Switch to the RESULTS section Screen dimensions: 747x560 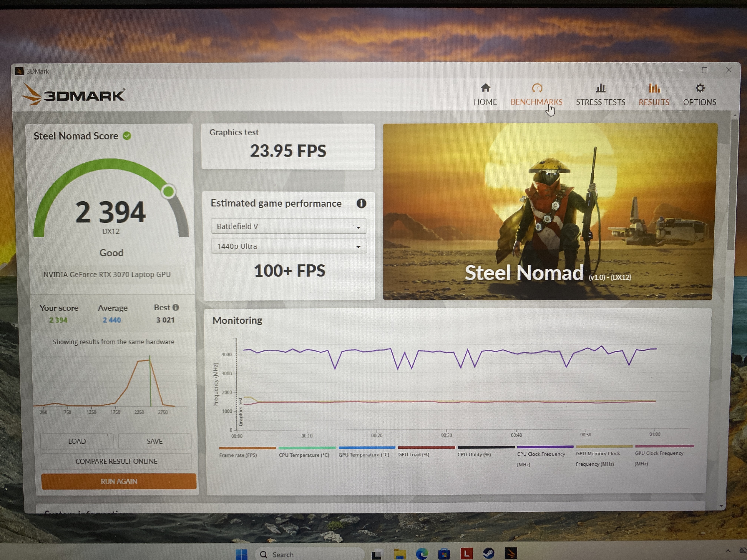point(654,94)
